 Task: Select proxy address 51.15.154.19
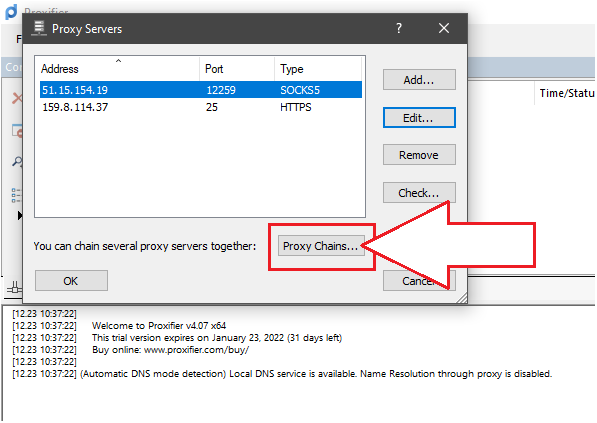[x=75, y=90]
